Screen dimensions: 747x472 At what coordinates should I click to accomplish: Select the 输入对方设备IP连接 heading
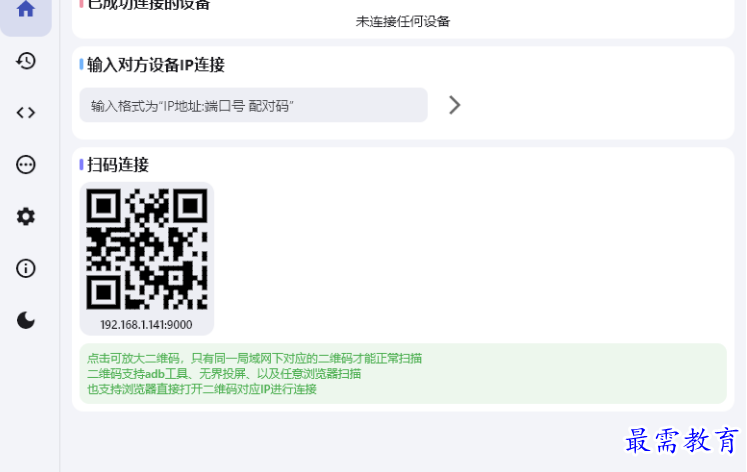pyautogui.click(x=156, y=65)
